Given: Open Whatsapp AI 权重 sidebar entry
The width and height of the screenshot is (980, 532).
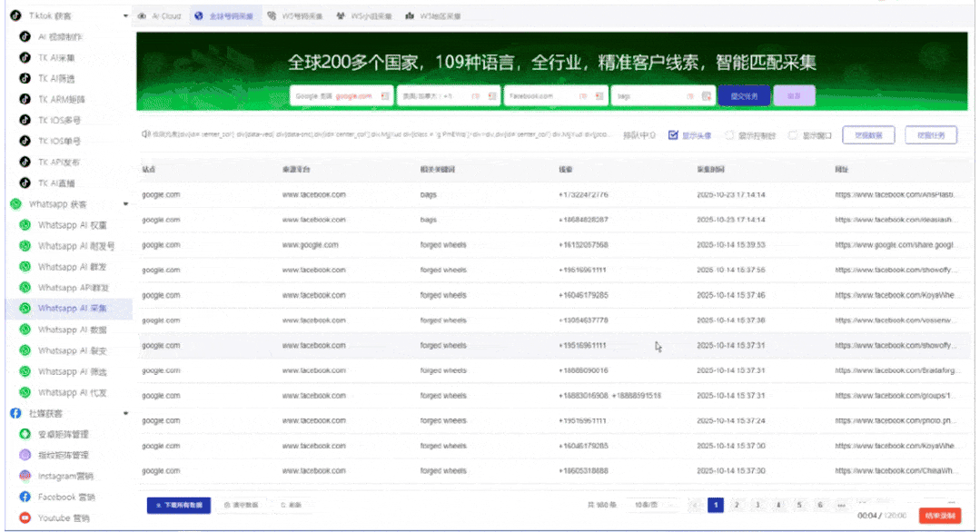Looking at the screenshot, I should point(73,225).
